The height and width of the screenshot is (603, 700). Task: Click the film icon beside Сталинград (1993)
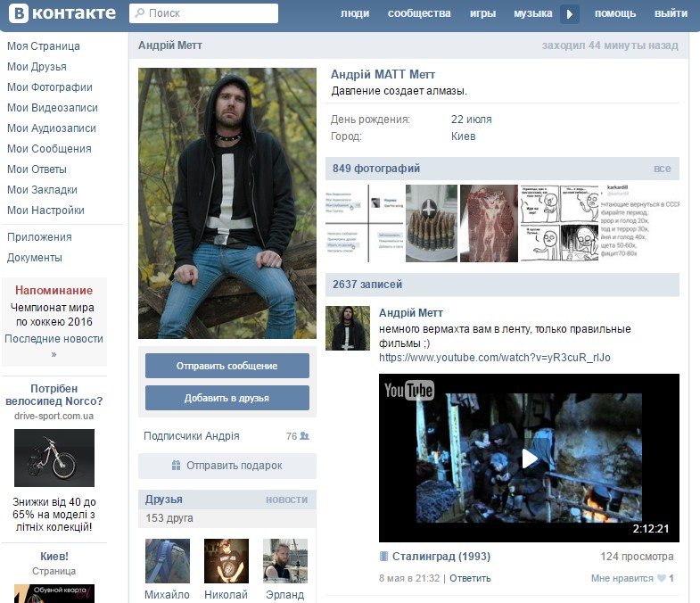tap(384, 557)
